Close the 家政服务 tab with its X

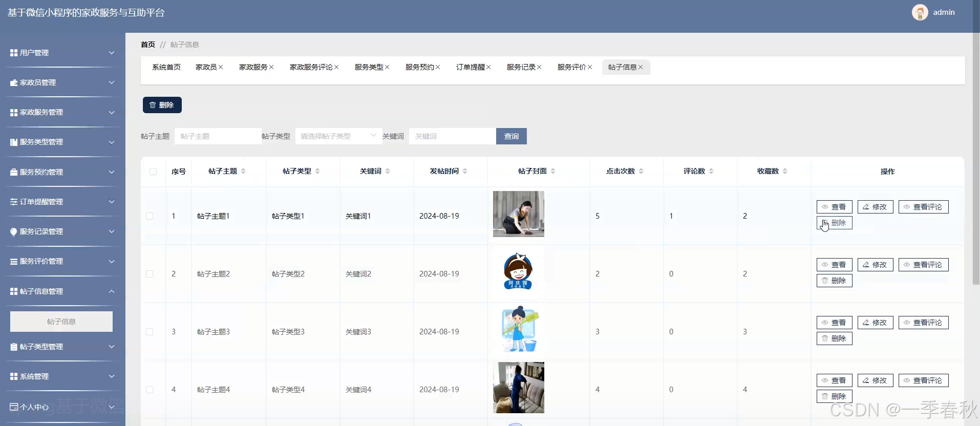(271, 67)
